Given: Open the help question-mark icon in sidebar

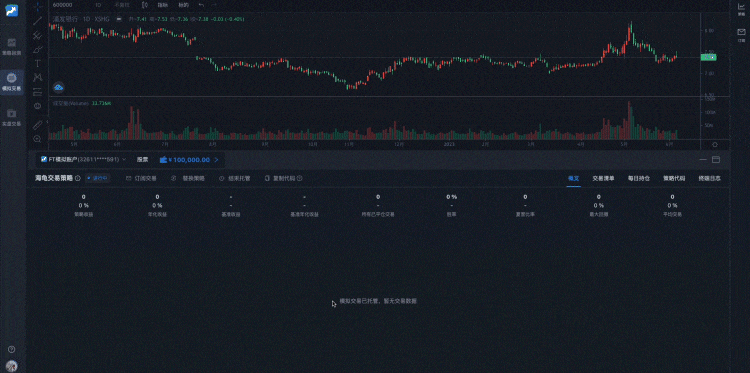Looking at the screenshot, I should pyautogui.click(x=11, y=349).
